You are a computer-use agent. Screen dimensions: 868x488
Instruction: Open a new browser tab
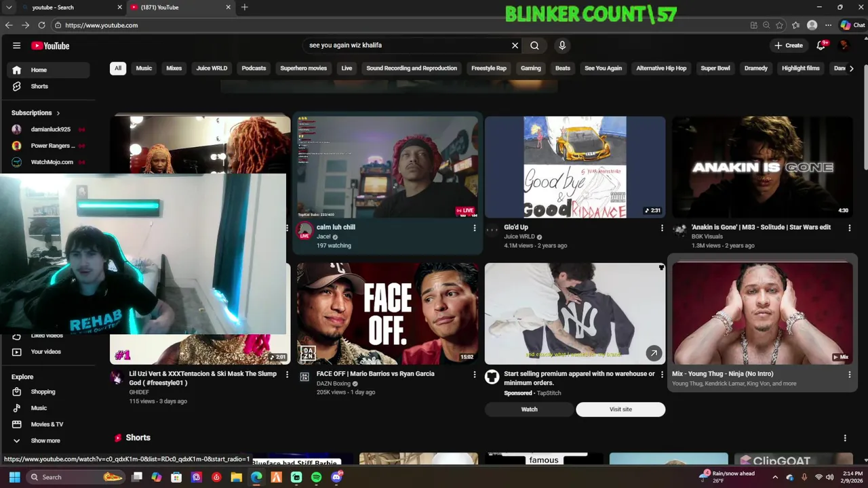244,7
